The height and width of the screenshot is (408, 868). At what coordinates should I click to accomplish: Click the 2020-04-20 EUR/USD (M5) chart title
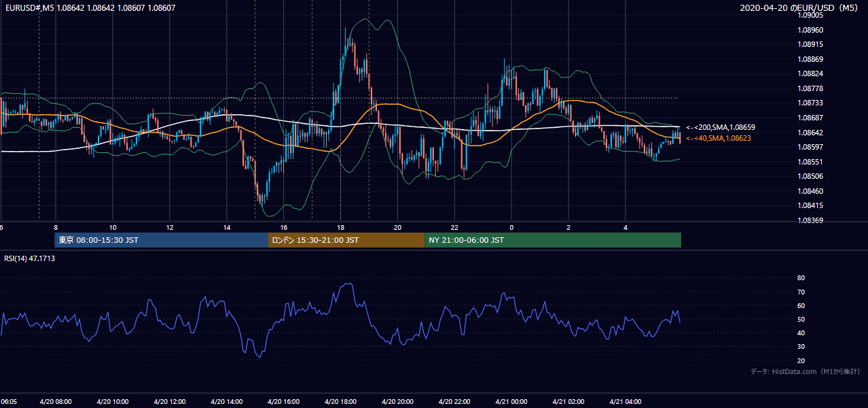pos(799,8)
